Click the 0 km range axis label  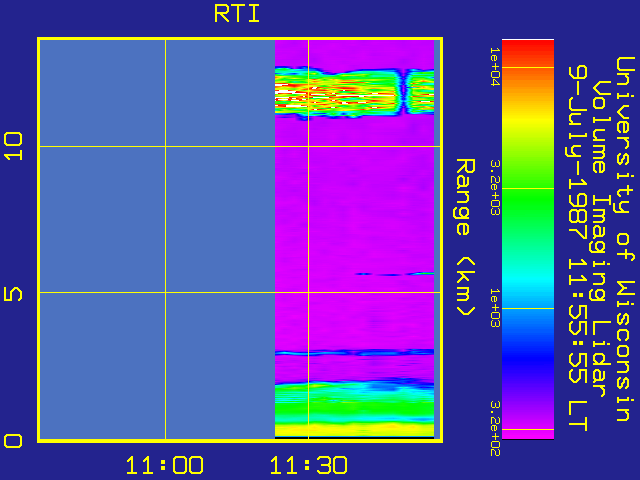coord(13,441)
